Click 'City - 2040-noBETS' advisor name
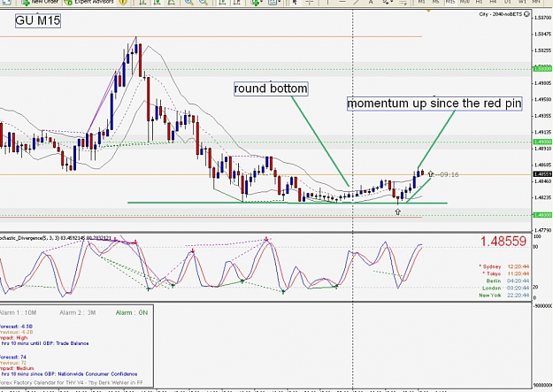553x392 pixels. pyautogui.click(x=501, y=14)
